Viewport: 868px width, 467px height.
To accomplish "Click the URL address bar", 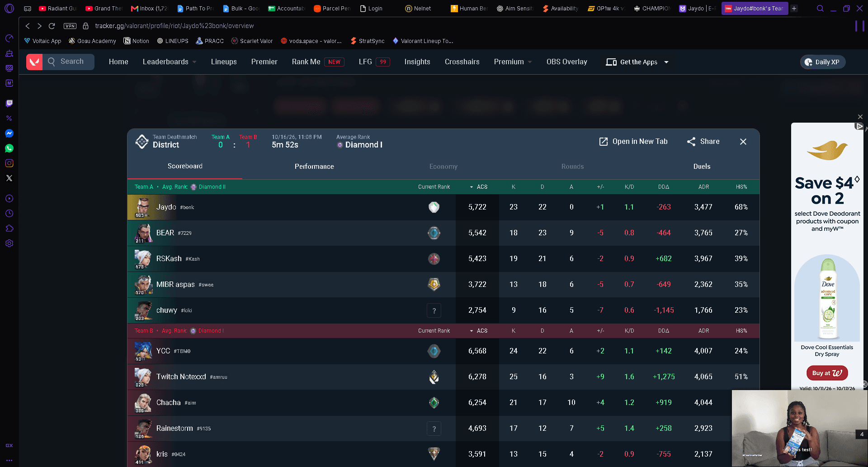I will click(174, 26).
